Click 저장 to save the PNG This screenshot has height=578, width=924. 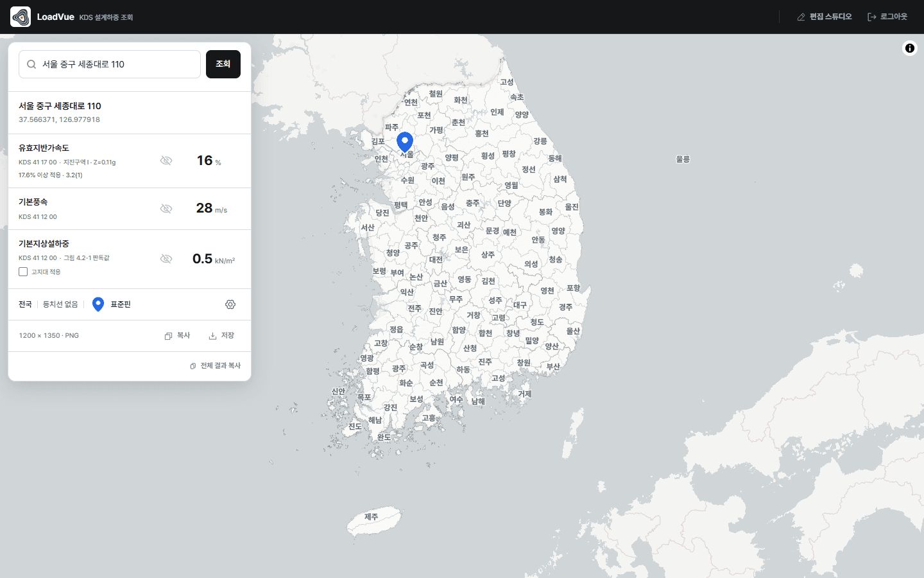coord(221,336)
